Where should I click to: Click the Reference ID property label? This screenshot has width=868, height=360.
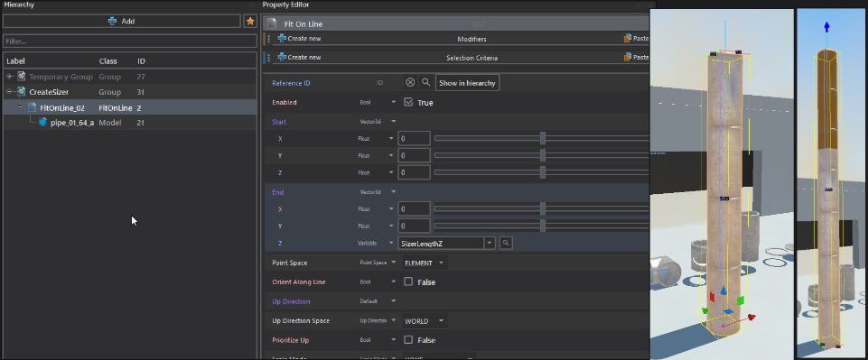point(291,83)
